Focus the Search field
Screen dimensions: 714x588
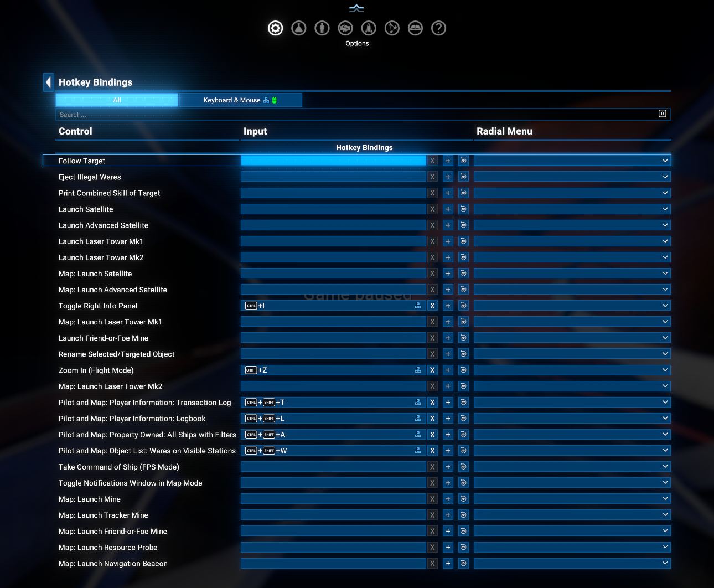(x=363, y=115)
